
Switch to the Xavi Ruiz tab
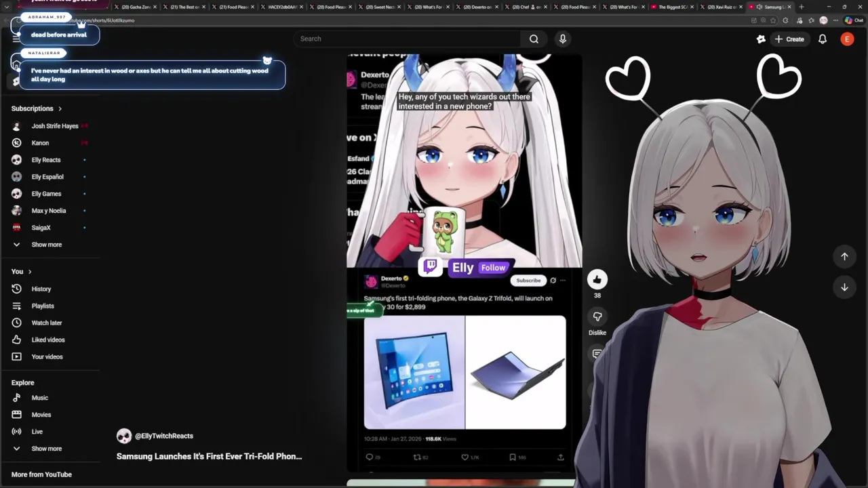tap(722, 7)
